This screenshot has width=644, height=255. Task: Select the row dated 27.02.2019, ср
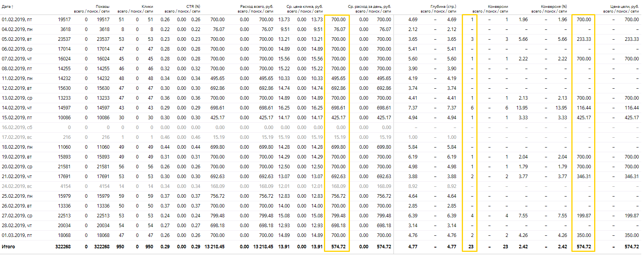point(320,216)
